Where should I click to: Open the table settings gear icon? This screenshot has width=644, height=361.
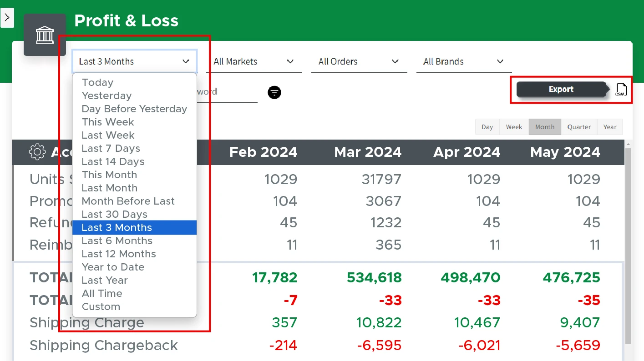37,152
